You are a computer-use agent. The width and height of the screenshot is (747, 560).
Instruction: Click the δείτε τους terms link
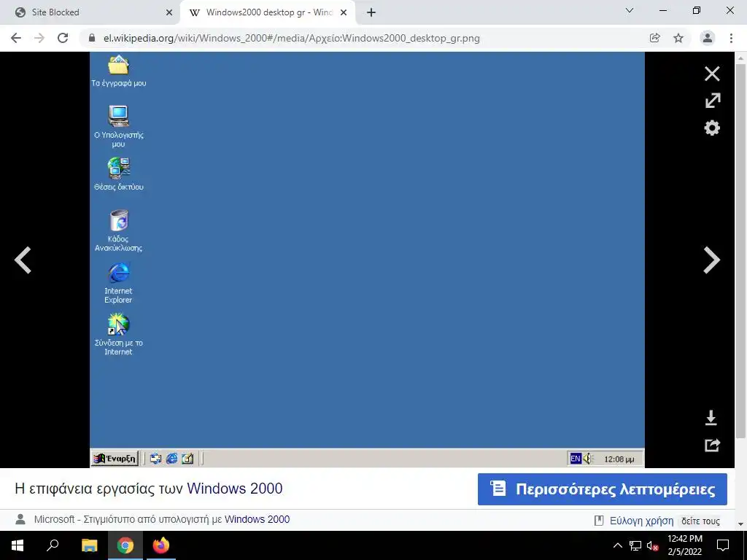(x=700, y=521)
